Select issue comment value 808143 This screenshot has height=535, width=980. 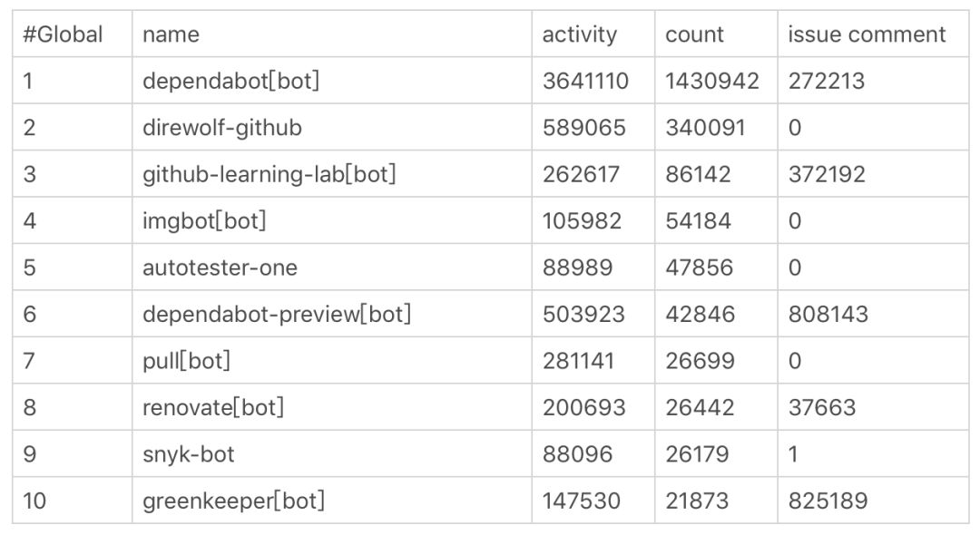[x=828, y=315]
